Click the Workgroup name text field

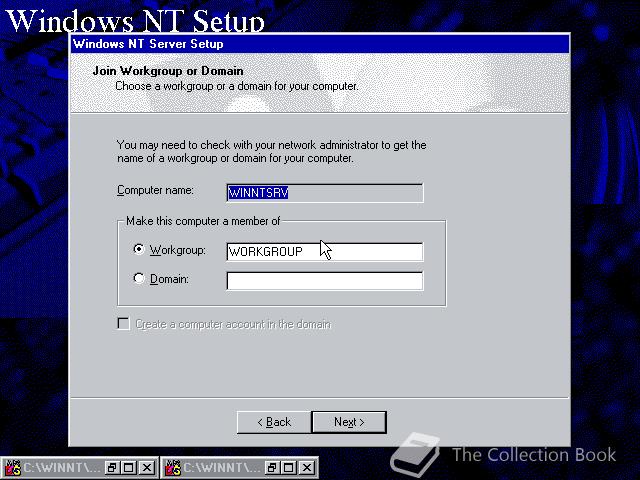click(325, 251)
